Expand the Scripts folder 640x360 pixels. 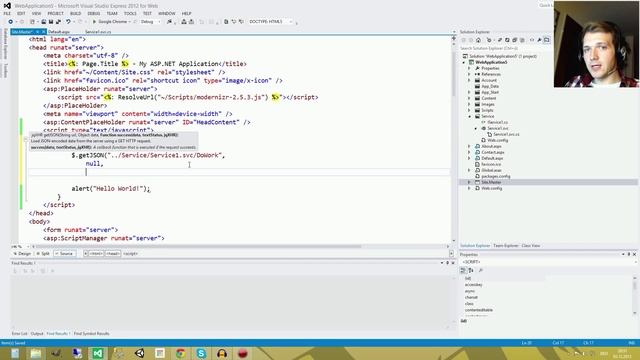pyautogui.click(x=469, y=110)
